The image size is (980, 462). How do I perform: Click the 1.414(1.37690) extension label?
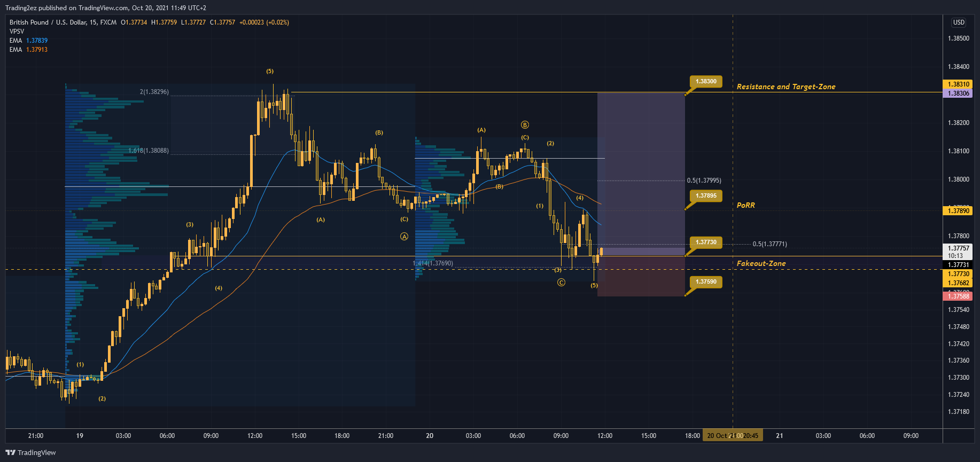pos(433,263)
